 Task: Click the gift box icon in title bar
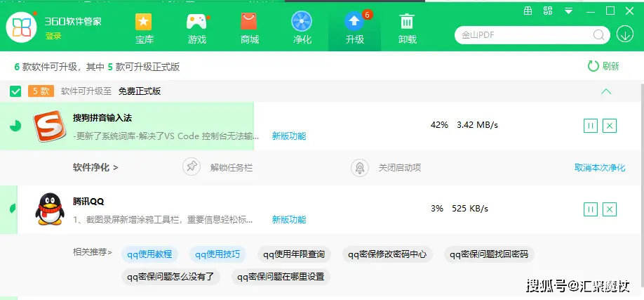[x=528, y=11]
